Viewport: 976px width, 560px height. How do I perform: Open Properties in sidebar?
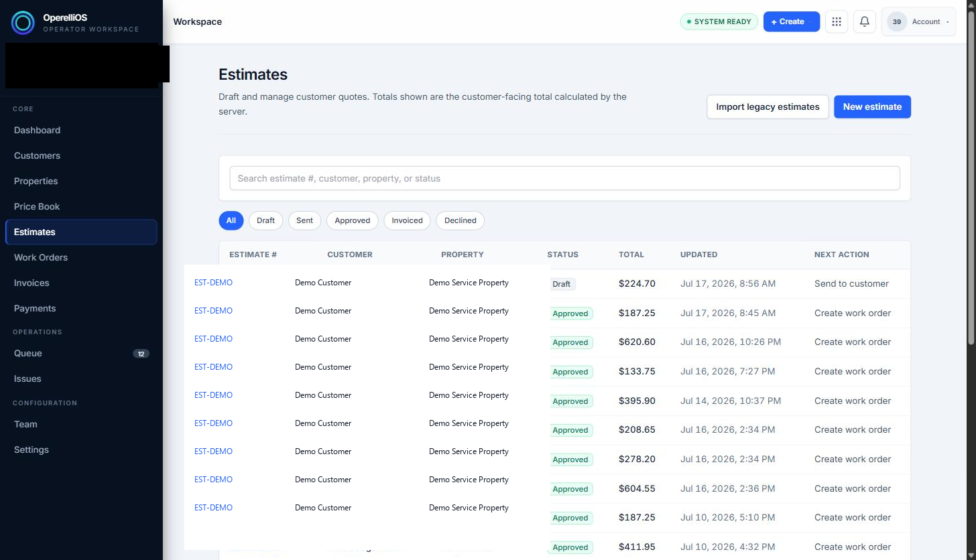pos(81,181)
